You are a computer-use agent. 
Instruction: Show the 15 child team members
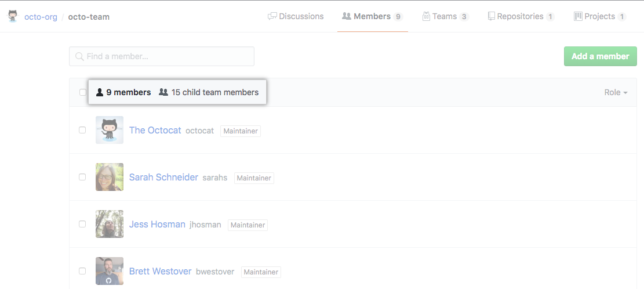pos(214,92)
